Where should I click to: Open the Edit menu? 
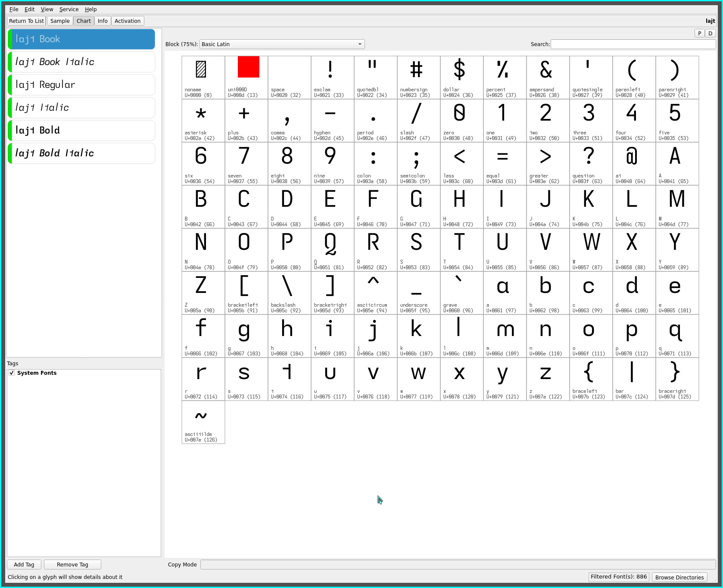click(29, 9)
